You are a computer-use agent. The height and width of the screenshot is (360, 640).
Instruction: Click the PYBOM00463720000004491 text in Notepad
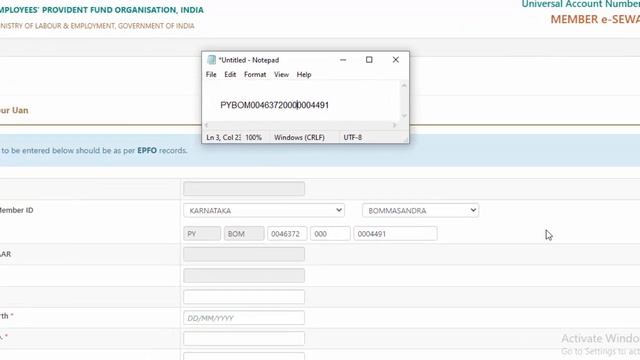[x=274, y=105]
